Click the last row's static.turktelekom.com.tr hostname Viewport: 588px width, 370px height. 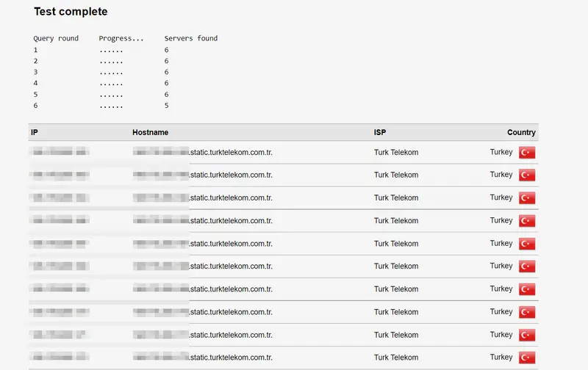(231, 358)
